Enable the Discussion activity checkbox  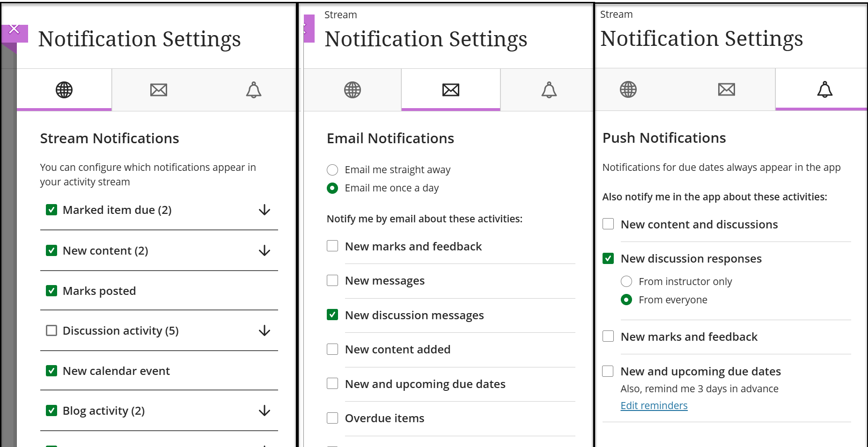tap(51, 330)
